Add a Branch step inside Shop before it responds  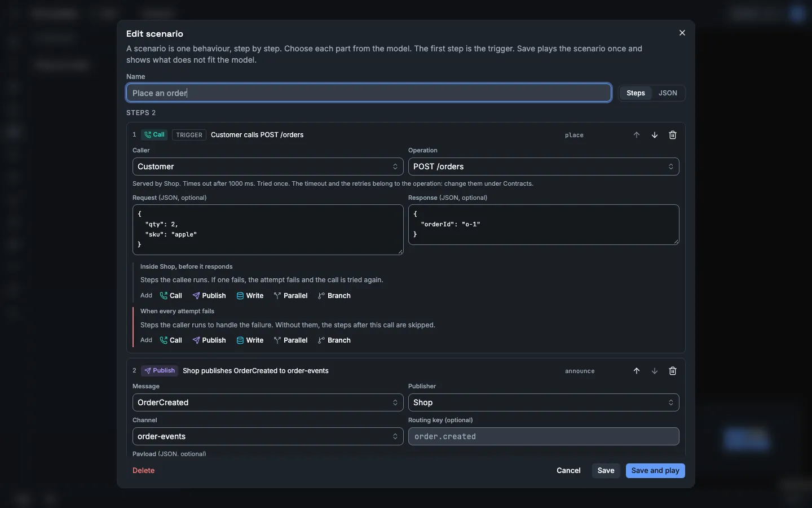(x=334, y=296)
